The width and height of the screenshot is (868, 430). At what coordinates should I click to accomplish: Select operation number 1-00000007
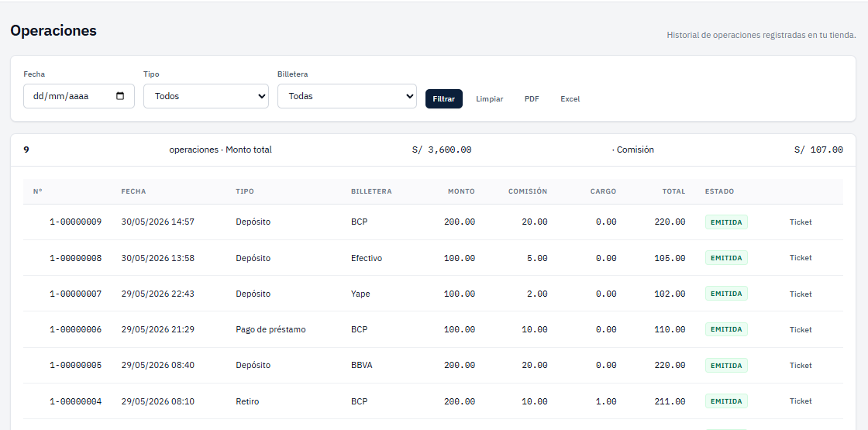[x=76, y=294]
